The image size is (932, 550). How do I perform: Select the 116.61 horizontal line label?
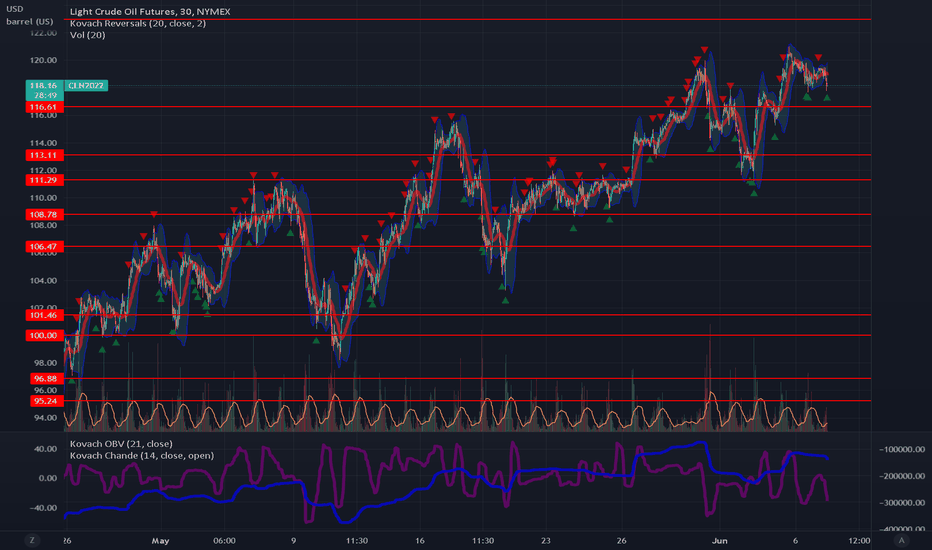pyautogui.click(x=45, y=107)
